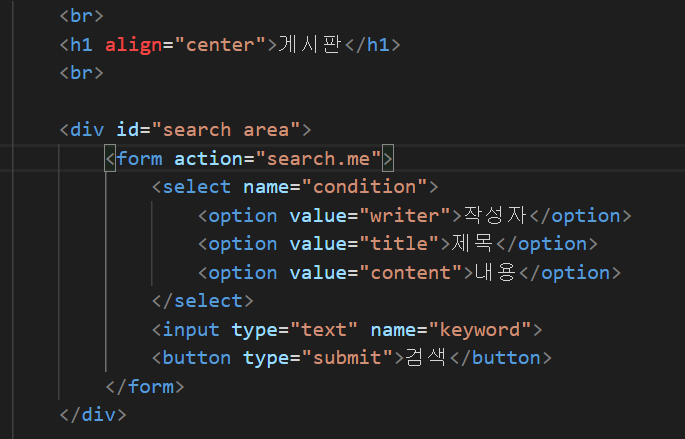Place cursor in "search.me" action value

point(318,159)
